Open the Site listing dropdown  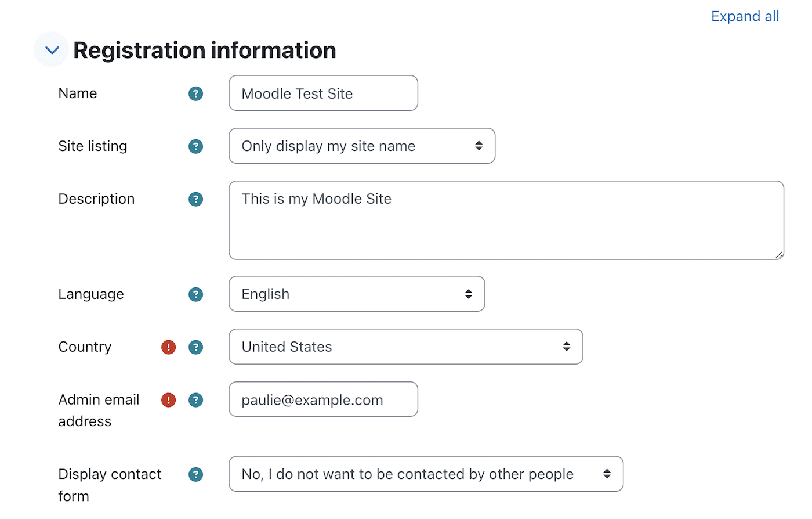(361, 146)
